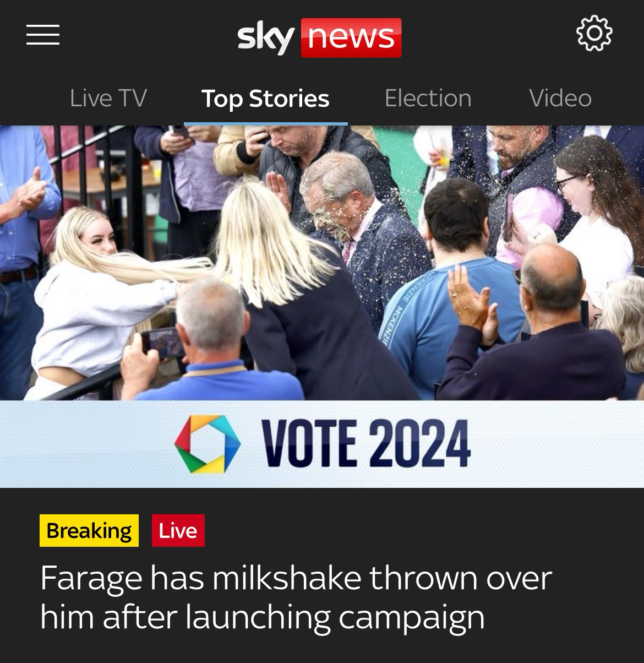The width and height of the screenshot is (644, 663).
Task: Select the Top Stories tab
Action: [x=265, y=99]
